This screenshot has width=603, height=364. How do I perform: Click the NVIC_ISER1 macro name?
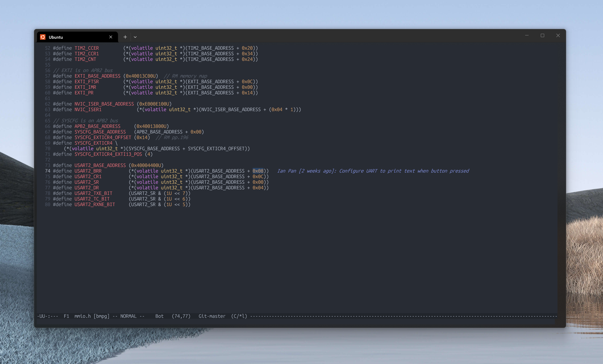coord(88,110)
